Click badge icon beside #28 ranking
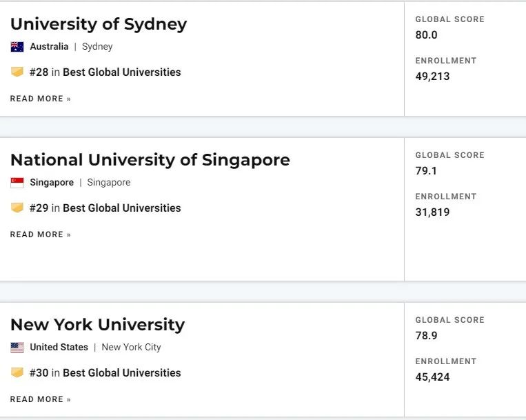Viewport: 526px width, 420px height. [x=17, y=72]
